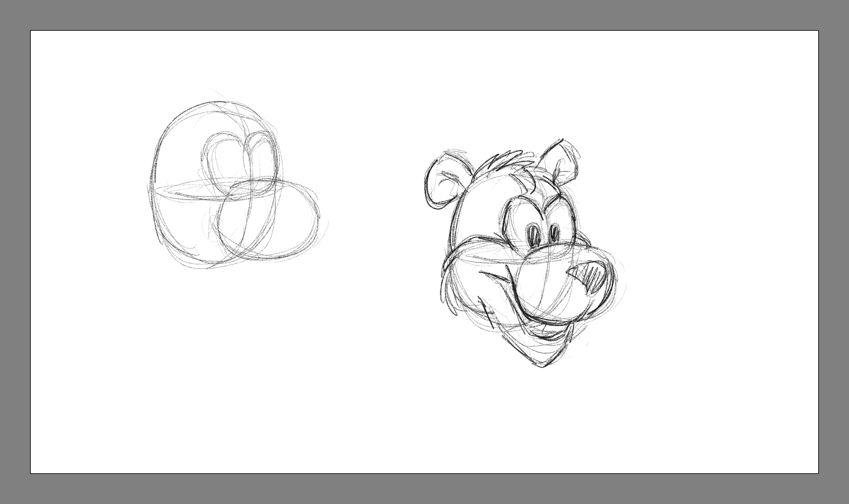Click the bear's right eye pupil
The image size is (849, 504).
[x=554, y=232]
